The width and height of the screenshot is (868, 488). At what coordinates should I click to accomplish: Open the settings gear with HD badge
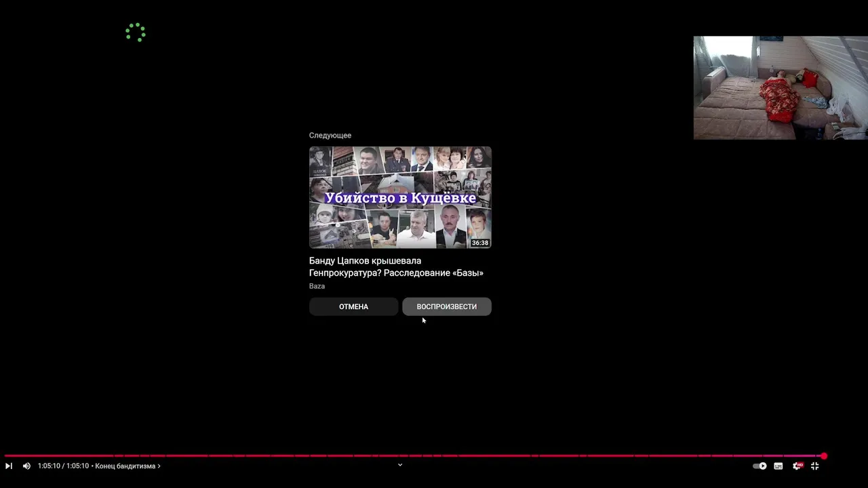(797, 466)
